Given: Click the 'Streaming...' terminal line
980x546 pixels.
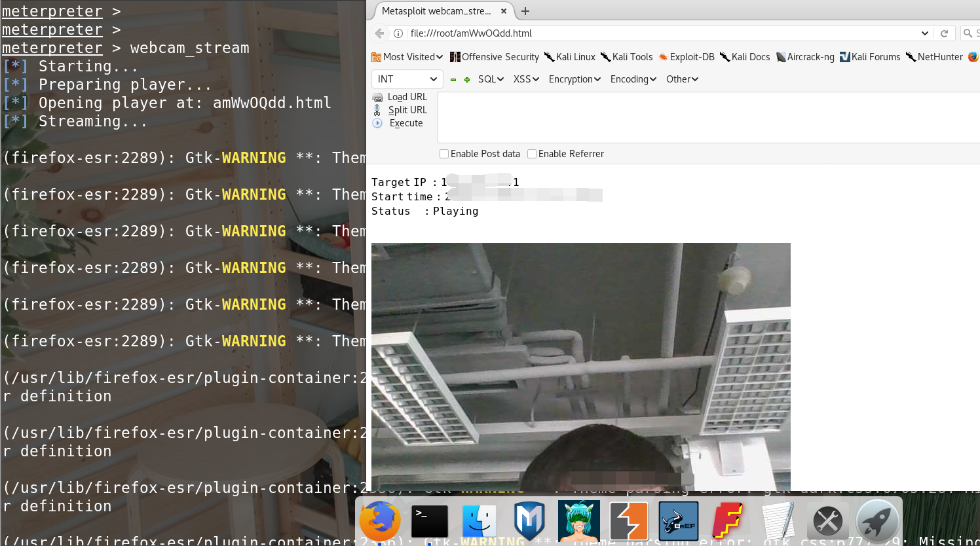Looking at the screenshot, I should tap(75, 121).
